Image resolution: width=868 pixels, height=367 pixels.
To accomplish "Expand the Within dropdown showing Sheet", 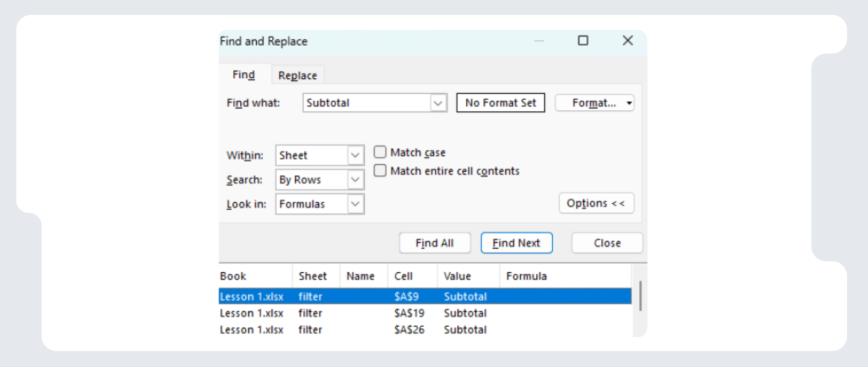I will click(355, 155).
